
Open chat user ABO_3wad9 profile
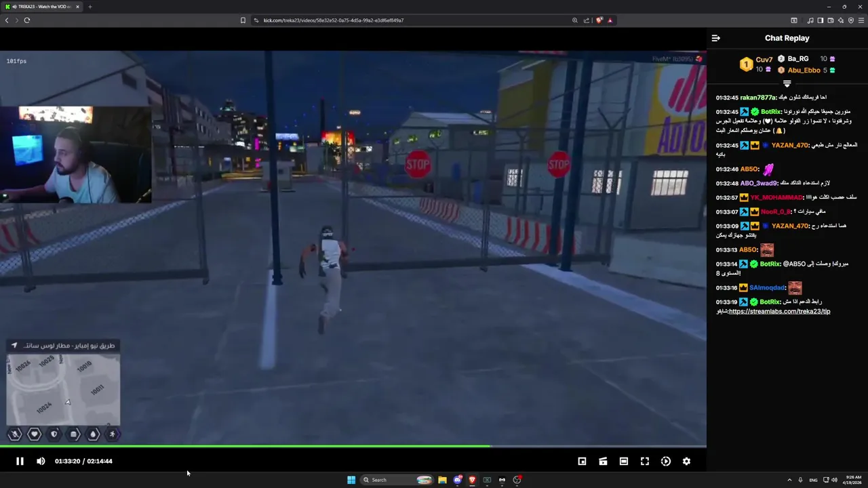[x=758, y=183]
